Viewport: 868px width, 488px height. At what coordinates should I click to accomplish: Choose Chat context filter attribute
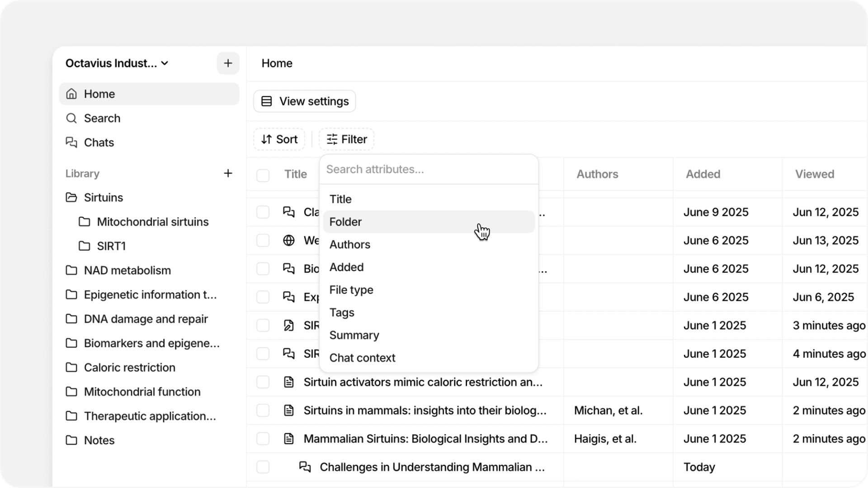point(429,358)
